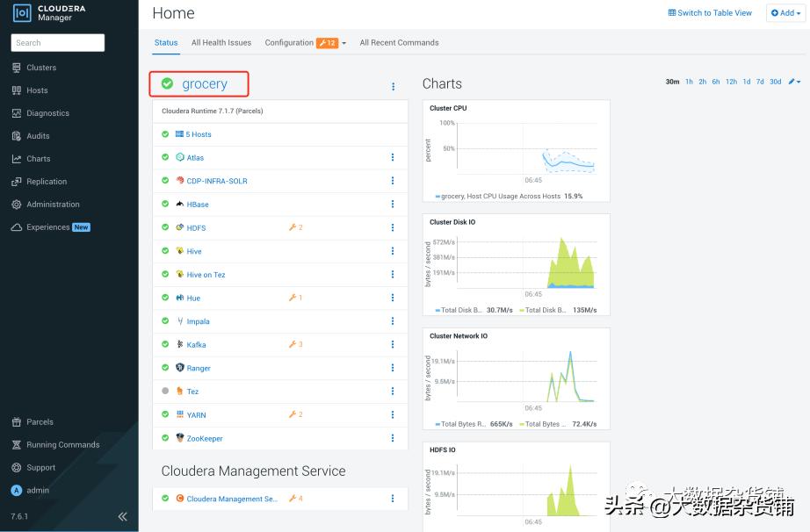Viewport: 810px width, 532px height.
Task: Open the 5 Hosts link
Action: [x=197, y=133]
